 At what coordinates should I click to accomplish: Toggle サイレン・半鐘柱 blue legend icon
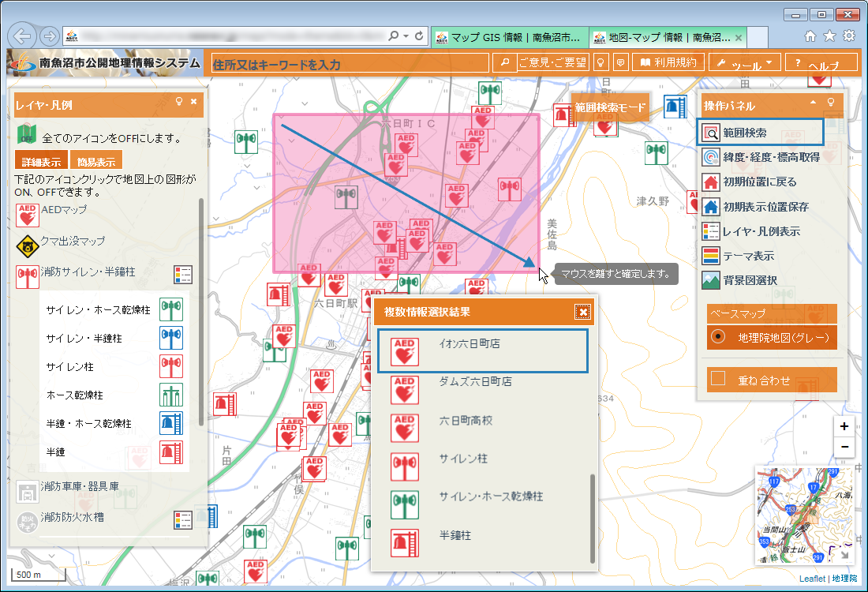(x=171, y=338)
